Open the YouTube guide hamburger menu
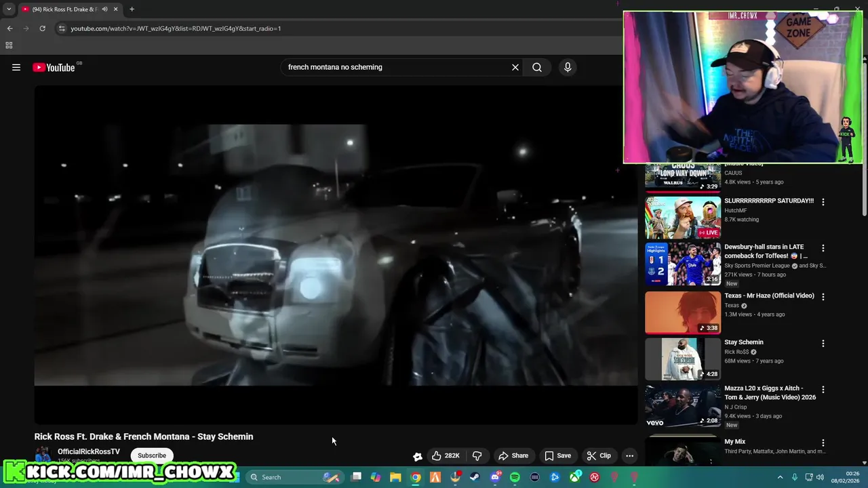This screenshot has height=488, width=868. tap(16, 67)
